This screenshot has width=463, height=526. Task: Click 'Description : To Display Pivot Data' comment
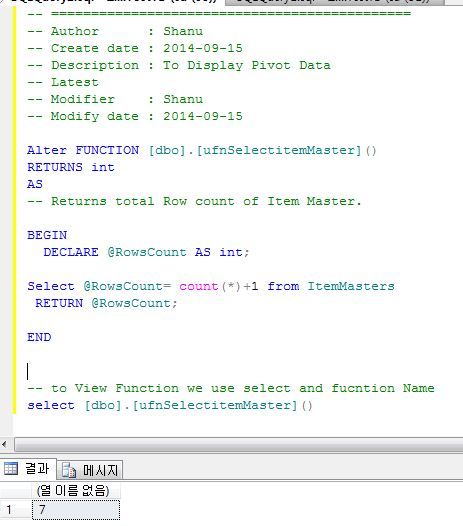pyautogui.click(x=179, y=65)
